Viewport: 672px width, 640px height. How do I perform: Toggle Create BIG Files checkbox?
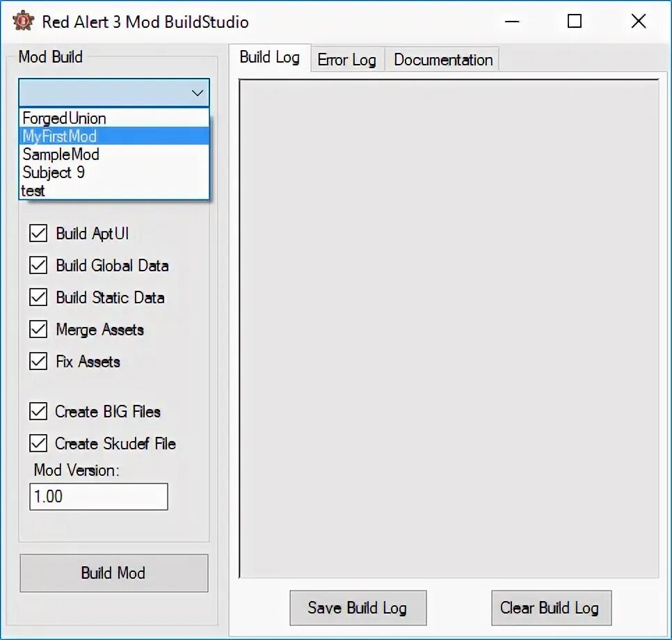click(x=38, y=412)
